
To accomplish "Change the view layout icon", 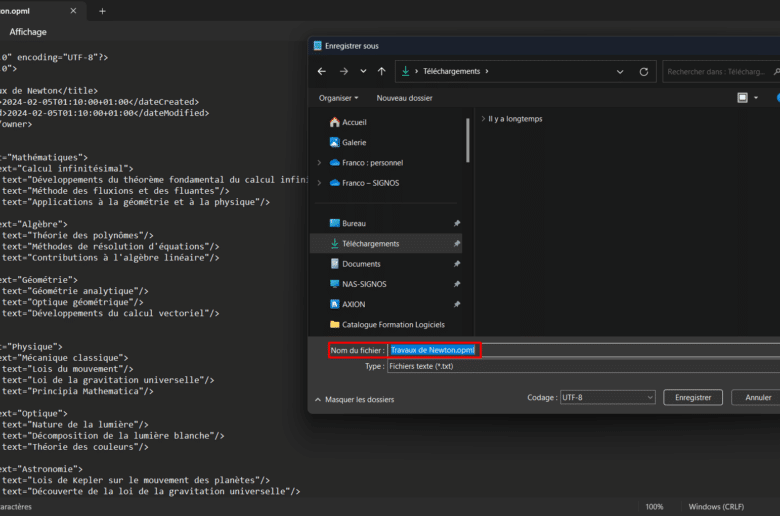I will (x=742, y=98).
